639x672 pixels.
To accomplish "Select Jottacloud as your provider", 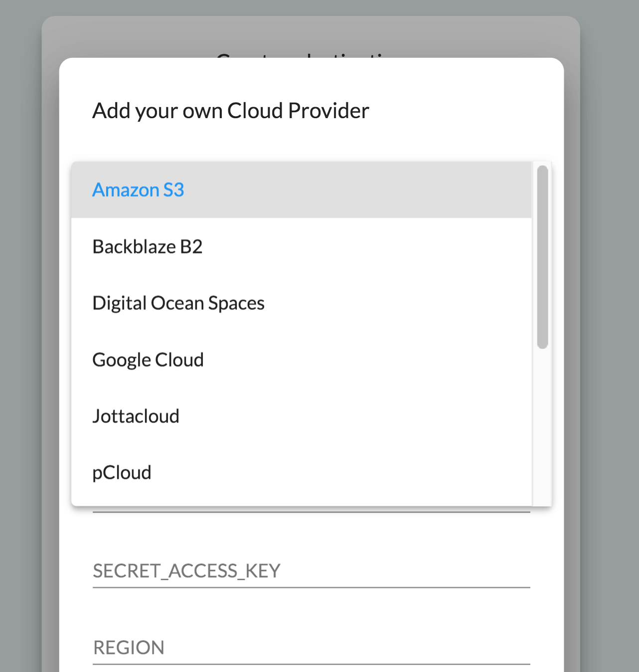I will [136, 416].
